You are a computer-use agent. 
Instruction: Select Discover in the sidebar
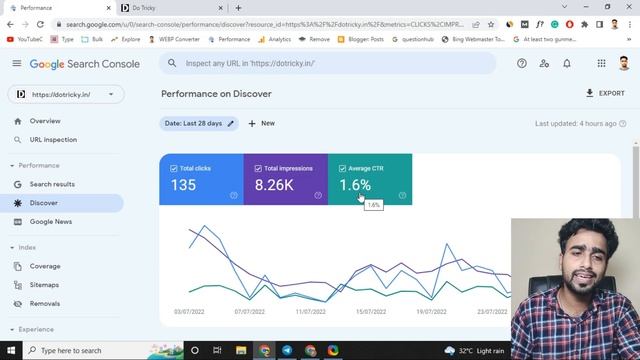tap(61, 203)
